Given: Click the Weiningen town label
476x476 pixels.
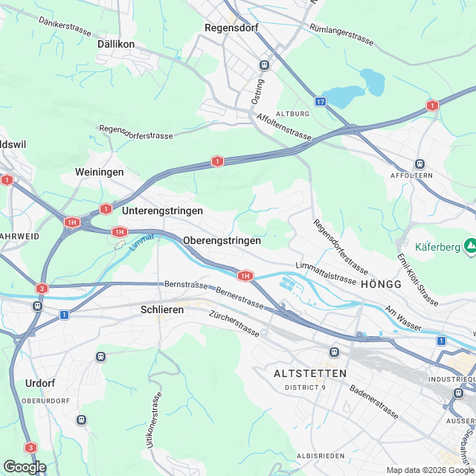Looking at the screenshot, I should 99,172.
